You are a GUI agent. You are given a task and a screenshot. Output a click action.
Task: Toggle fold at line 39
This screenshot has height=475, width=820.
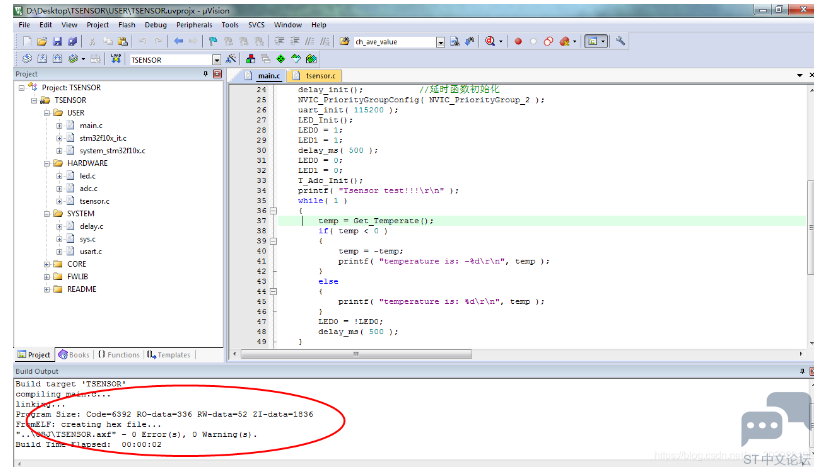pos(274,241)
